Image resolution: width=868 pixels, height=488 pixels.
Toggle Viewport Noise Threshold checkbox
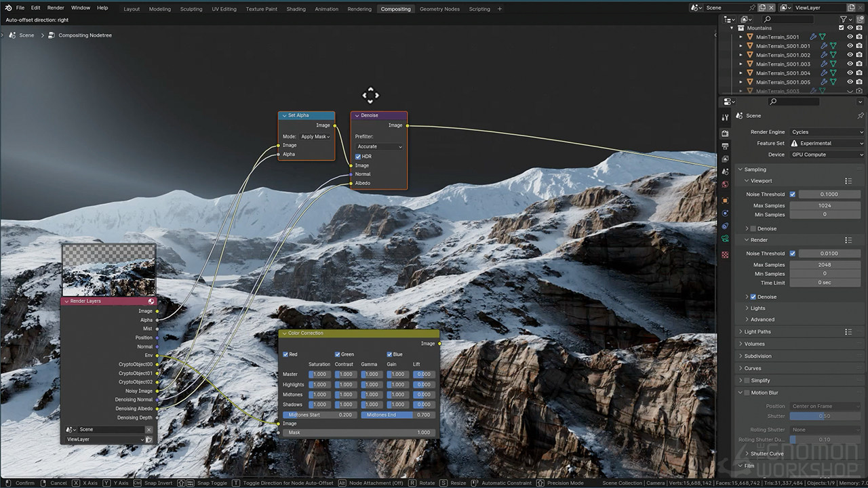click(x=792, y=195)
